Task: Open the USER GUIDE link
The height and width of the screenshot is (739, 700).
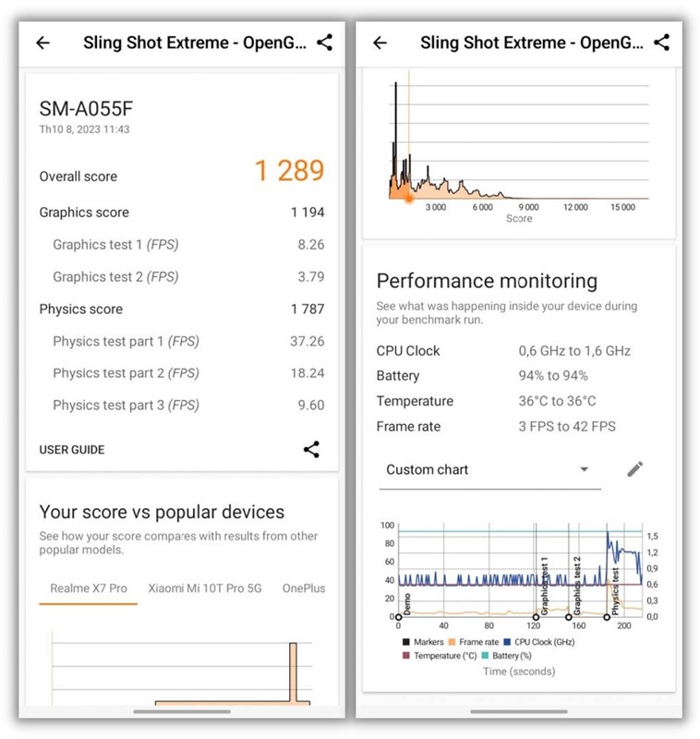Action: coord(72,450)
